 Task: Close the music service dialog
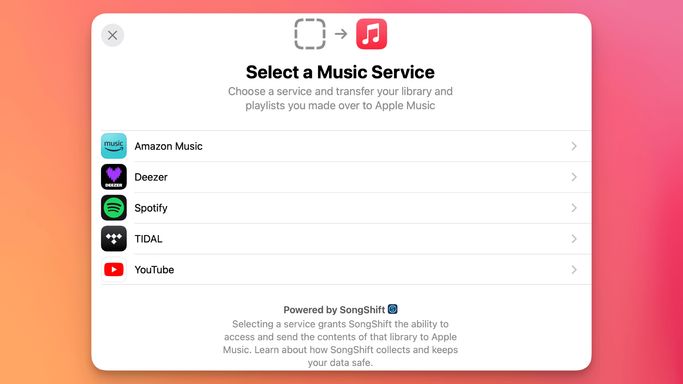pos(112,35)
